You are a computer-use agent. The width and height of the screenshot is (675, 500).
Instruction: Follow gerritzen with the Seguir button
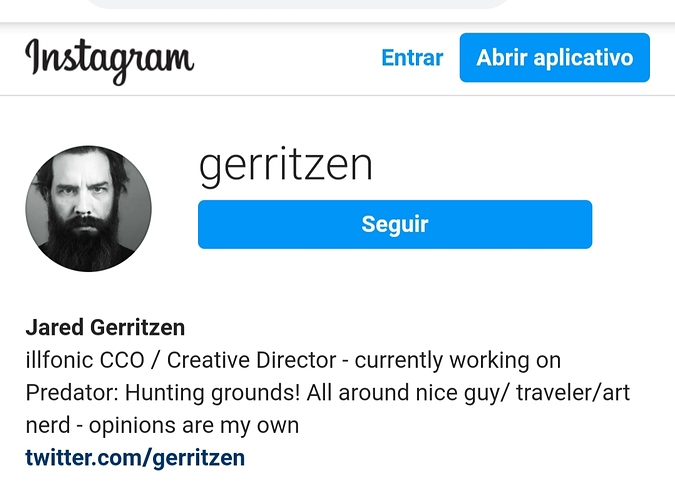coord(395,224)
